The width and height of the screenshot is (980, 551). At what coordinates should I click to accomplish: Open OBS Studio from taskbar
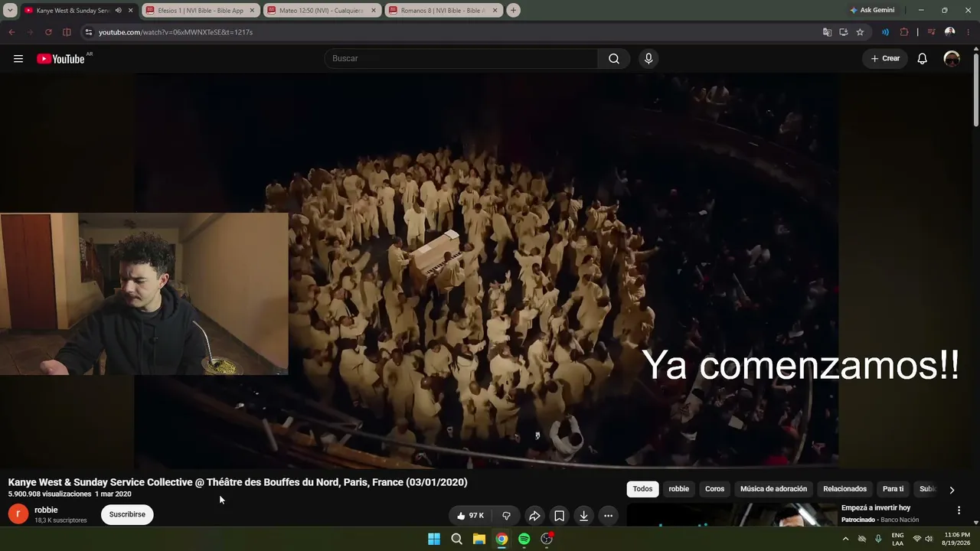point(547,539)
